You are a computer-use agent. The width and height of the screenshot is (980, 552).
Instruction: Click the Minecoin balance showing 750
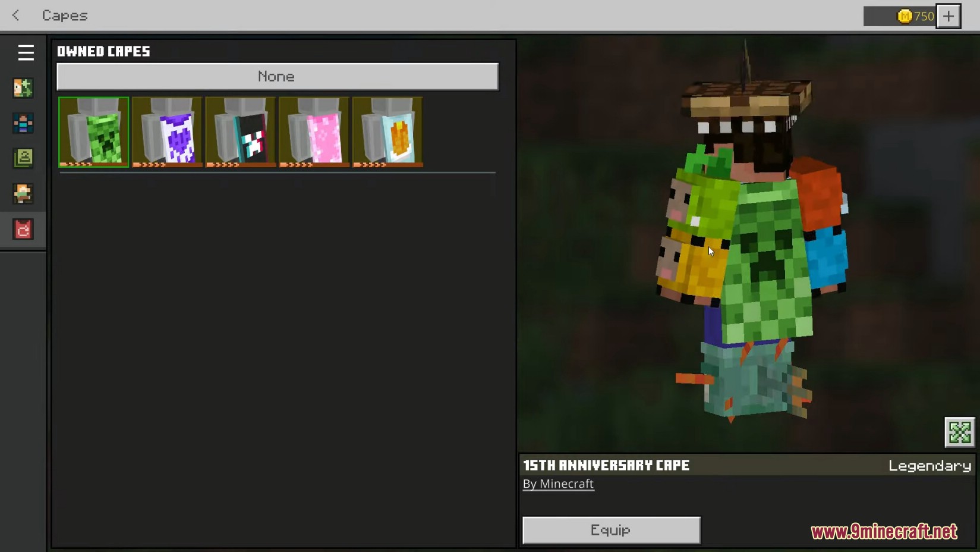point(900,16)
